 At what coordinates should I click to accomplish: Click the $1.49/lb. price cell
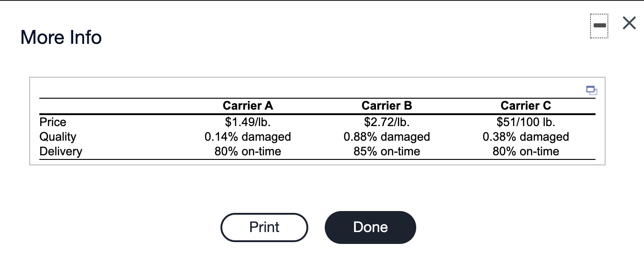(248, 122)
